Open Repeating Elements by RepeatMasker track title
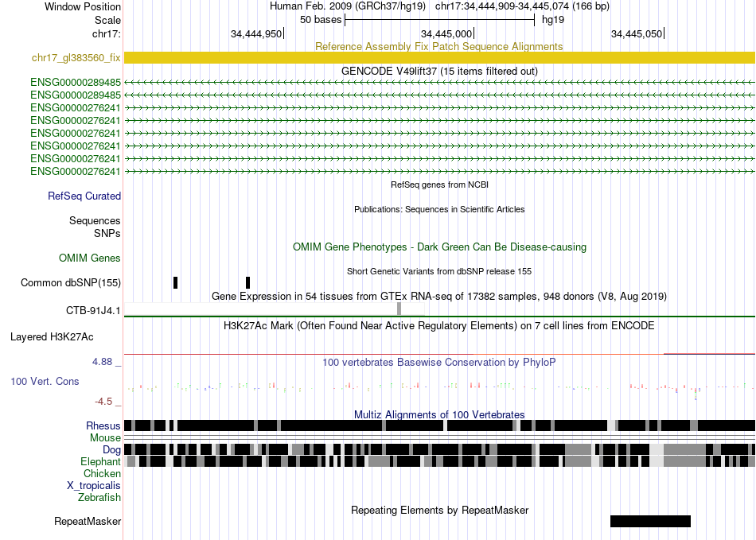The width and height of the screenshot is (756, 540). point(439,510)
